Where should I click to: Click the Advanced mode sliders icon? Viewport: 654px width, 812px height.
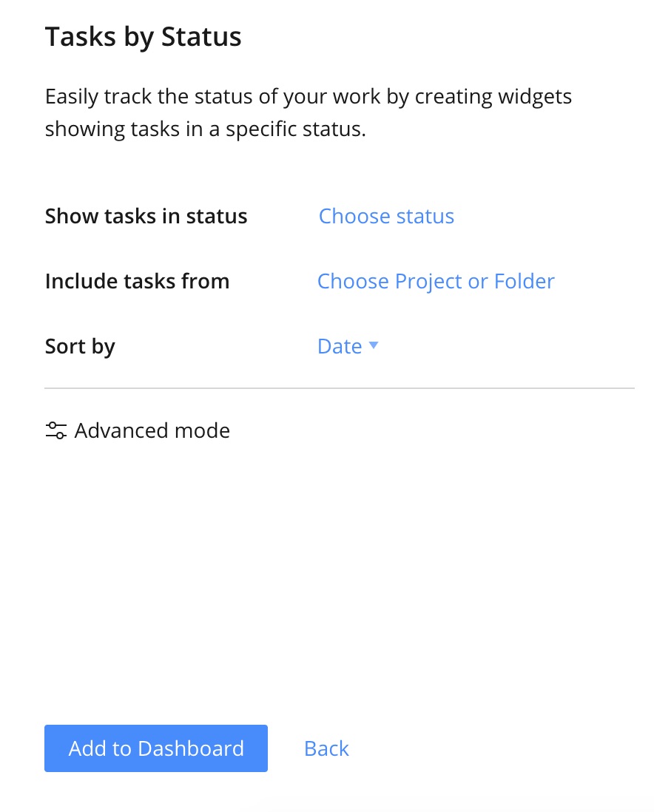55,430
